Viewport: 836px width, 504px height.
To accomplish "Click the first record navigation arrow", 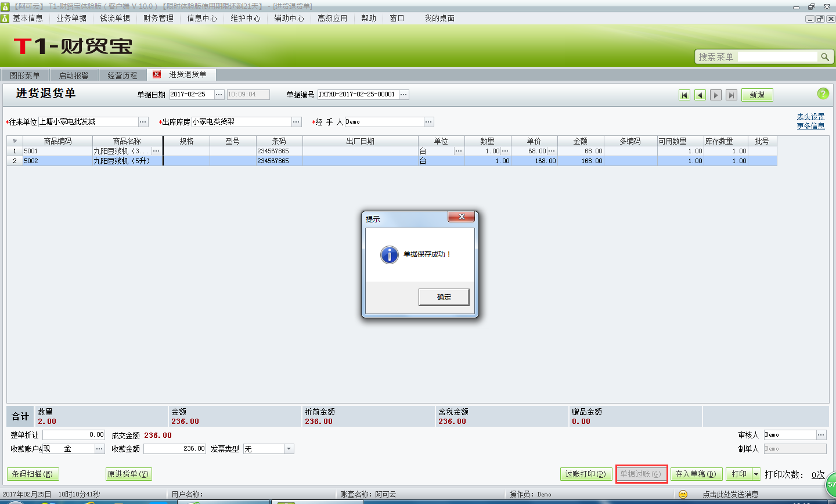I will [x=684, y=95].
